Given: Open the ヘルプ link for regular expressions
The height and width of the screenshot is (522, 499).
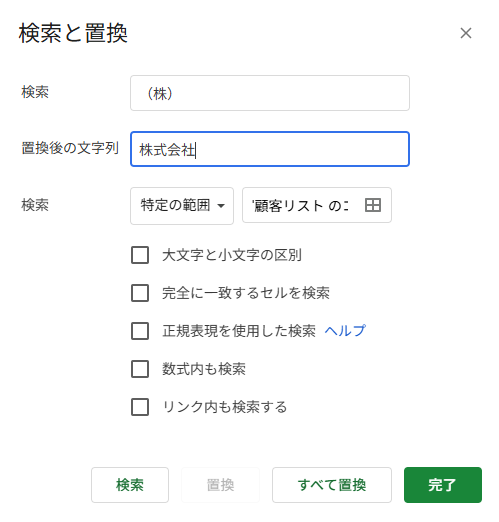Looking at the screenshot, I should 345,331.
